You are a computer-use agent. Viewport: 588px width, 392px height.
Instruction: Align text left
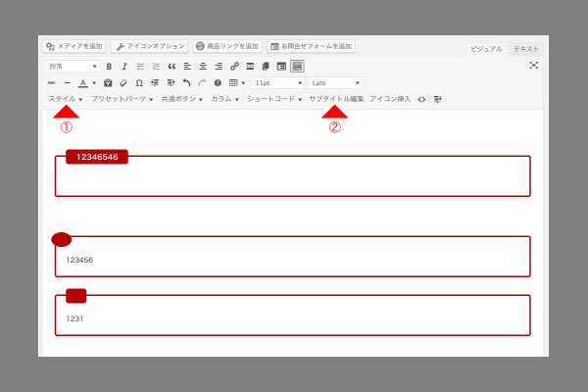click(187, 67)
